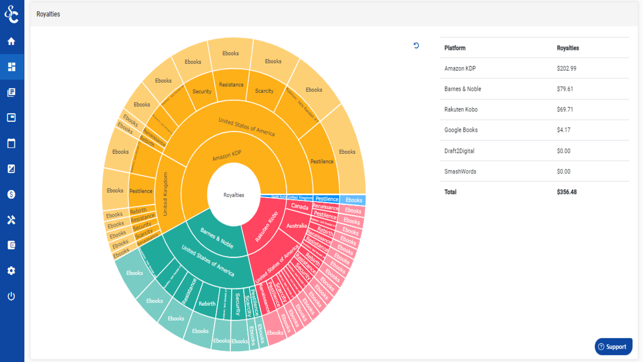Open the books library sidebar icon
This screenshot has width=644, height=362.
coord(11,92)
